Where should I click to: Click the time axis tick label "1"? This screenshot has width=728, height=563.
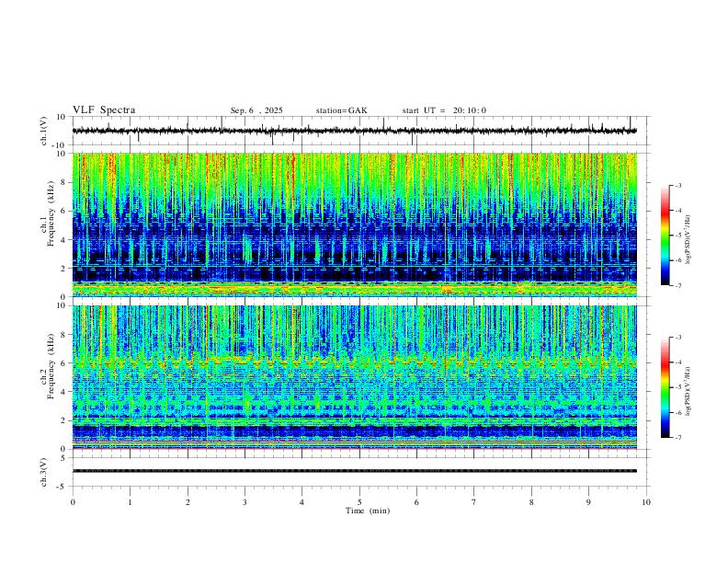pyautogui.click(x=130, y=502)
